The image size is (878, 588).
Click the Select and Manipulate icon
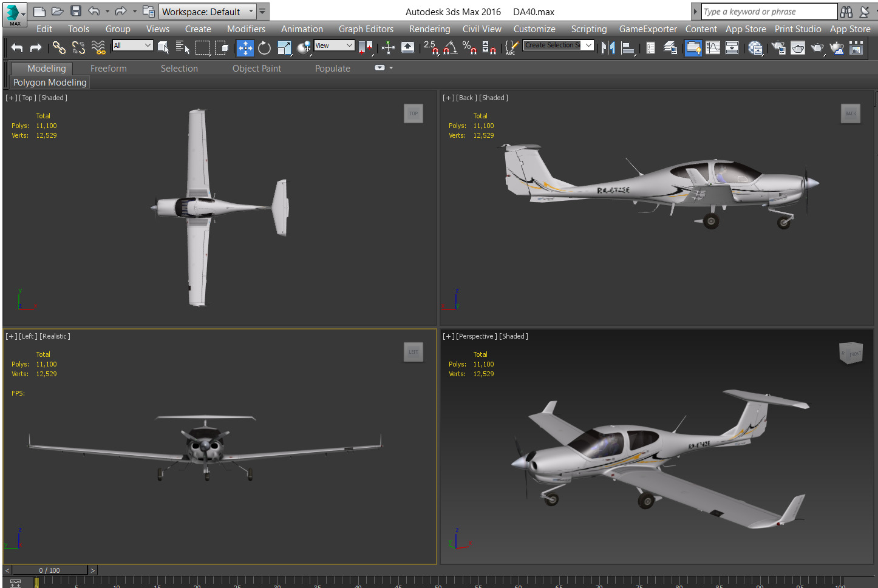point(388,48)
